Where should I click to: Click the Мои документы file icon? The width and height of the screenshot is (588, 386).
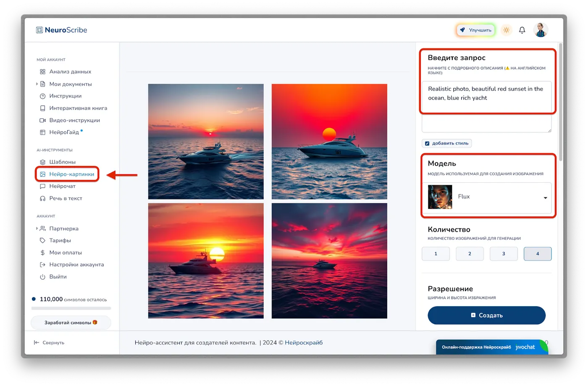(x=42, y=84)
